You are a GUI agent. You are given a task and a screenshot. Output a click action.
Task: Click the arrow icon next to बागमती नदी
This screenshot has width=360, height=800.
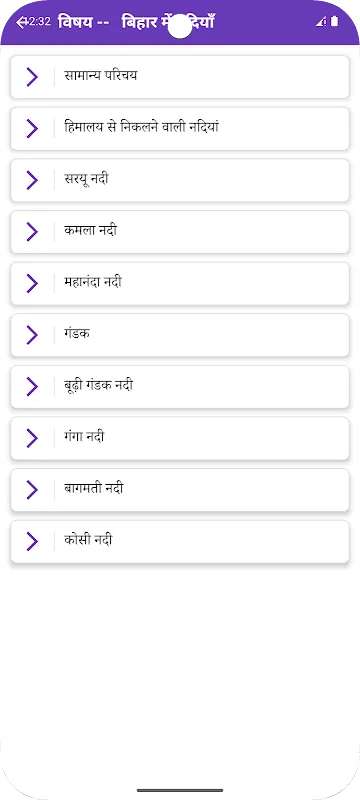32,489
